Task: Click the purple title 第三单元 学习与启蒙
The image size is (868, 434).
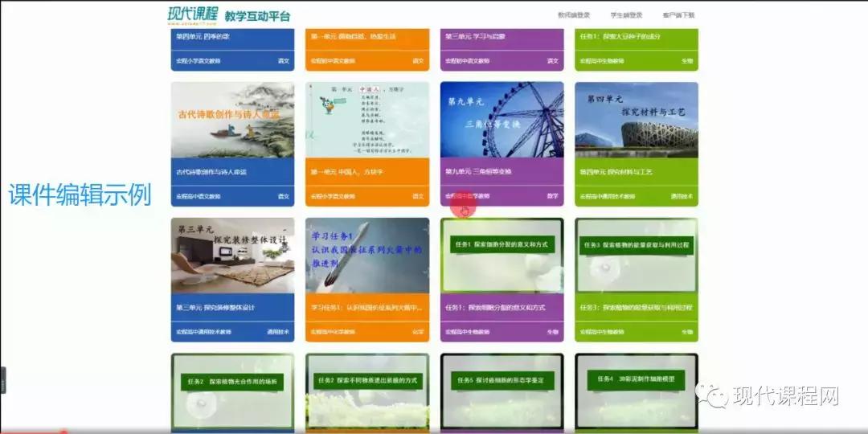Action: coord(475,36)
